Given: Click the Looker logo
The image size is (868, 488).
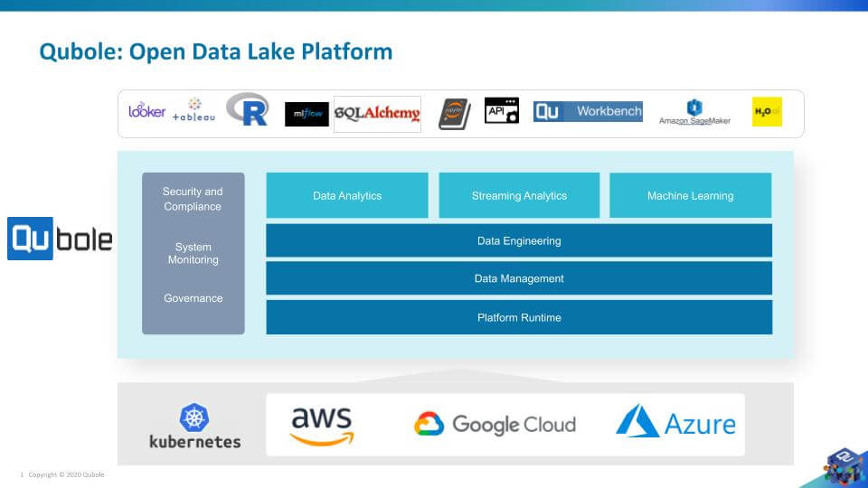Looking at the screenshot, I should click(x=146, y=110).
